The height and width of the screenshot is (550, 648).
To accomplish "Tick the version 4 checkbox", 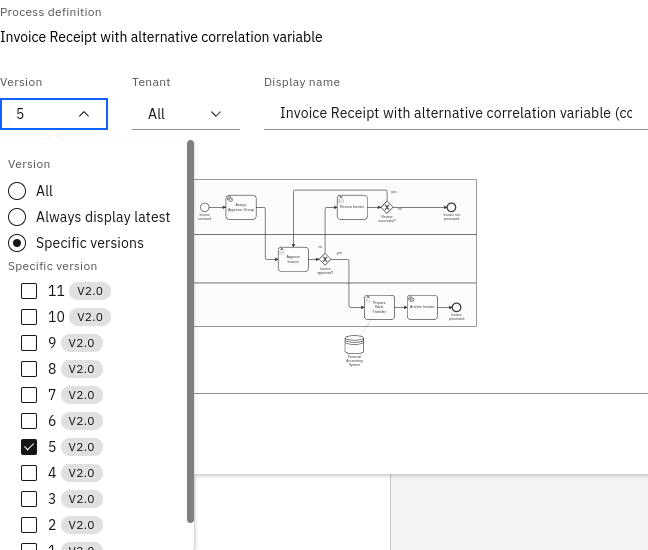I will tap(29, 473).
